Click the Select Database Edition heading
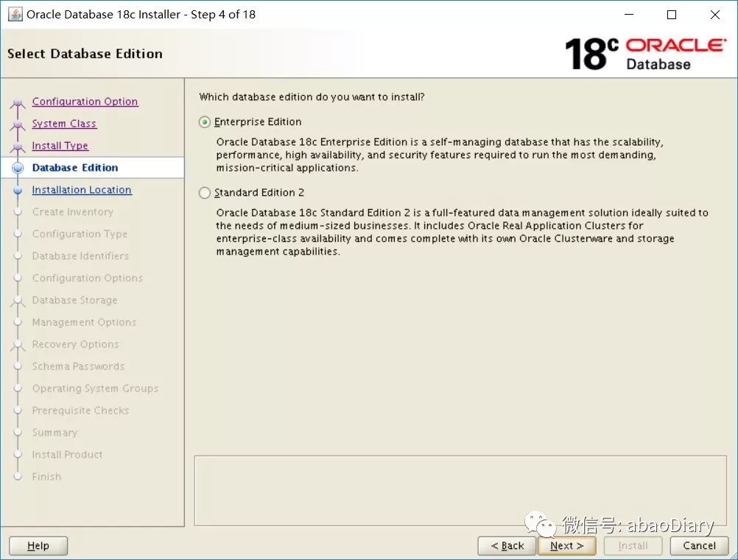 (x=85, y=54)
